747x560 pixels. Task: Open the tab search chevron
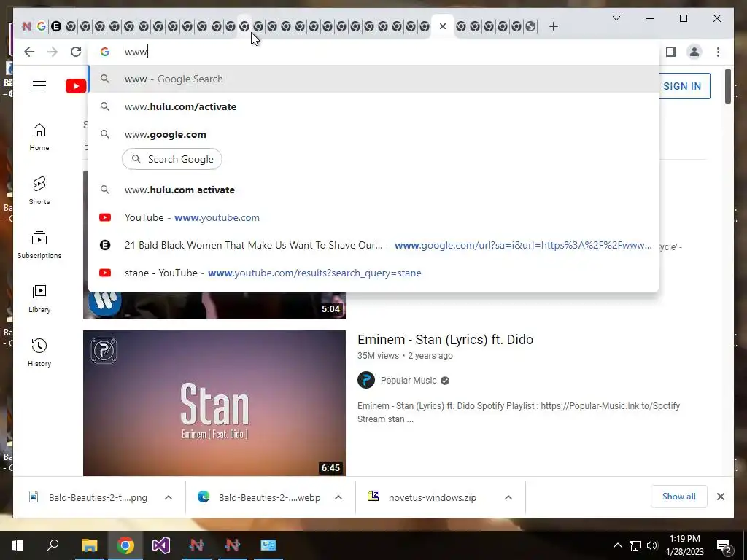616,18
